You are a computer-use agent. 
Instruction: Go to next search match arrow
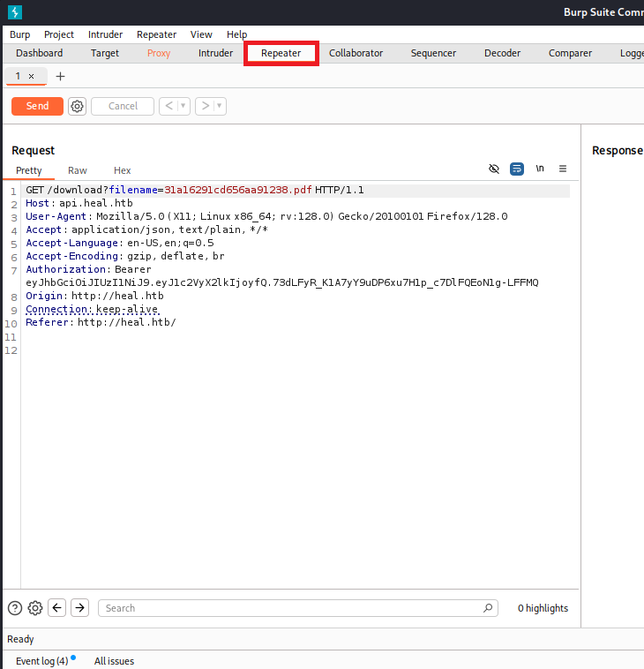[x=80, y=608]
